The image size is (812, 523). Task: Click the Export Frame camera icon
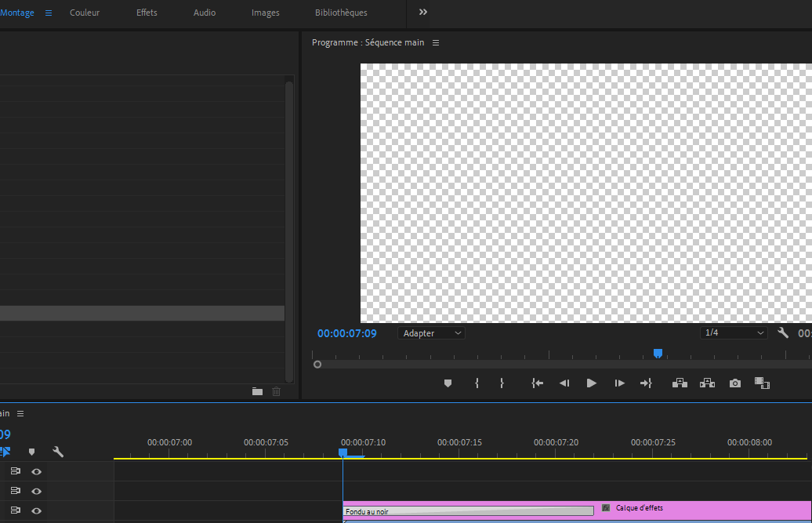pos(734,383)
